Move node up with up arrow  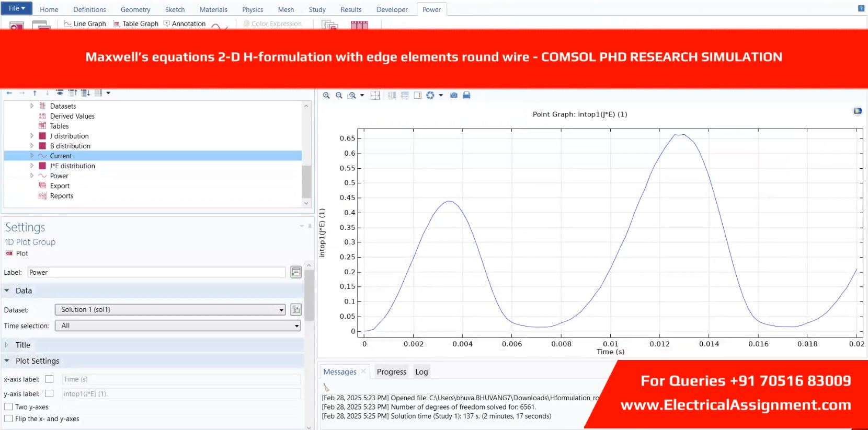pyautogui.click(x=35, y=93)
